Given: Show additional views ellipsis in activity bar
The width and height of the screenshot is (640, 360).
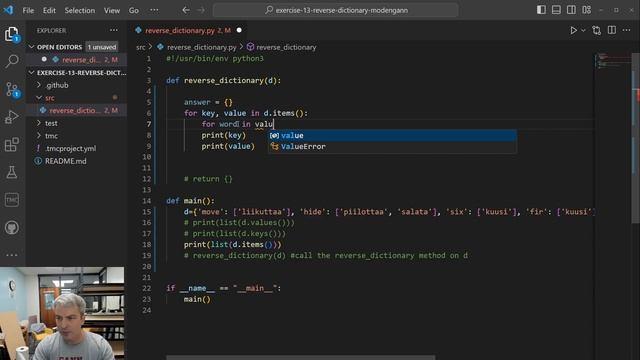Looking at the screenshot, I should [x=12, y=255].
